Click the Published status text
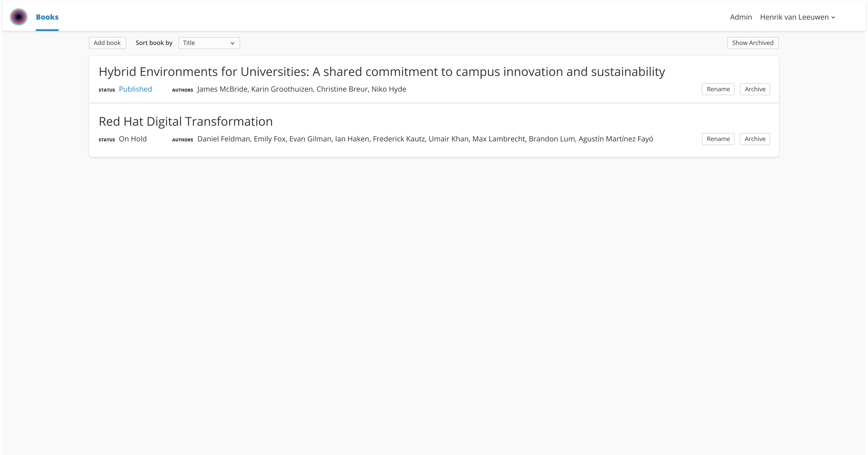Image resolution: width=868 pixels, height=455 pixels. pos(136,89)
